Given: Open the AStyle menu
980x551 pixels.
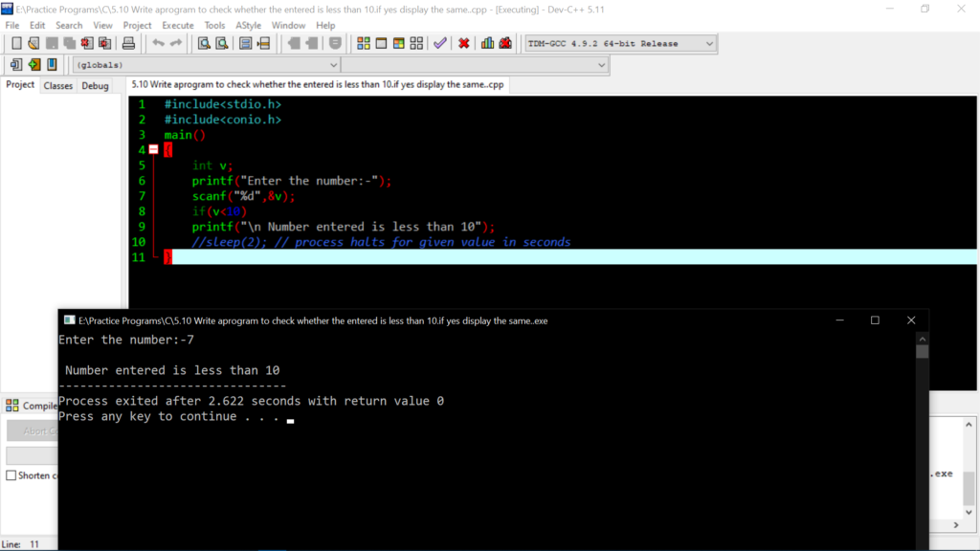Looking at the screenshot, I should pyautogui.click(x=248, y=25).
